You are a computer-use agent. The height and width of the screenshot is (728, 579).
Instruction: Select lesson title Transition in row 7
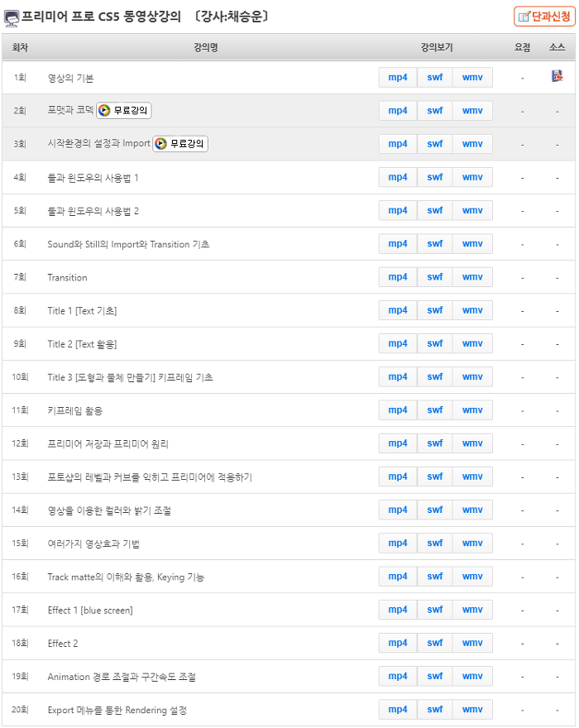67,278
